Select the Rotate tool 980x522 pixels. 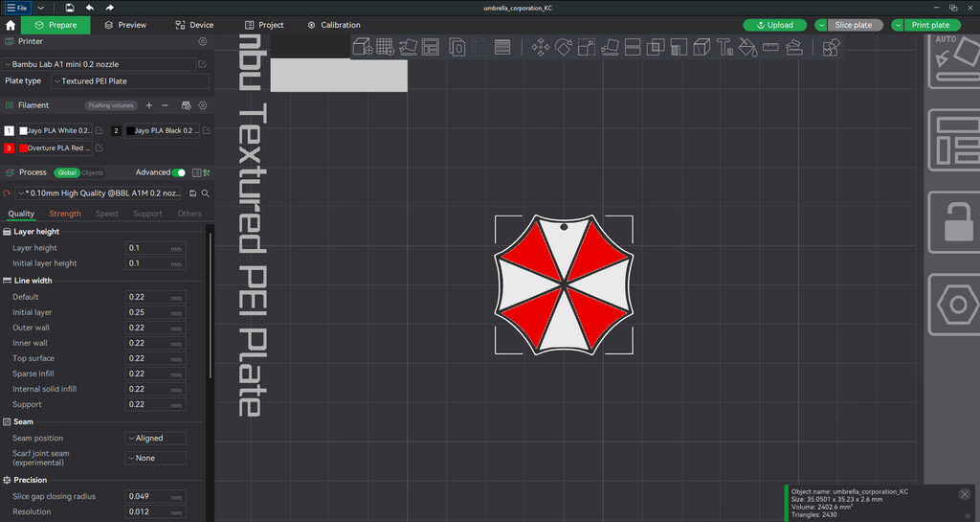564,47
